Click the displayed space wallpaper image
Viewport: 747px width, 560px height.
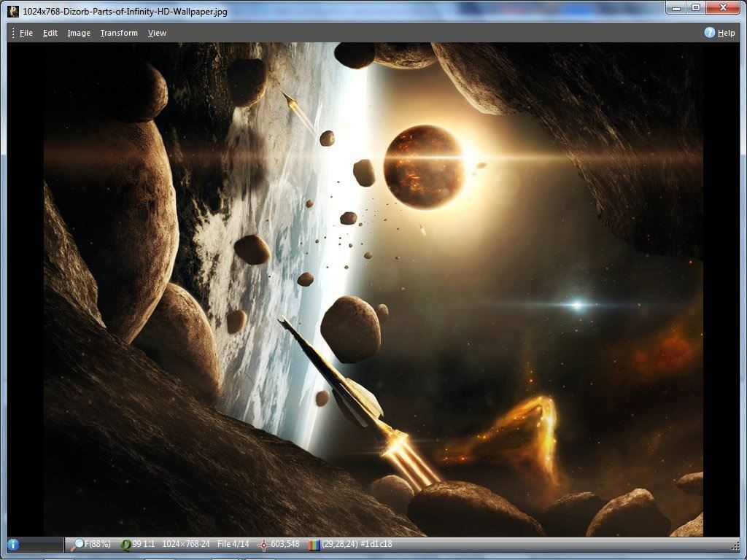coord(373,289)
